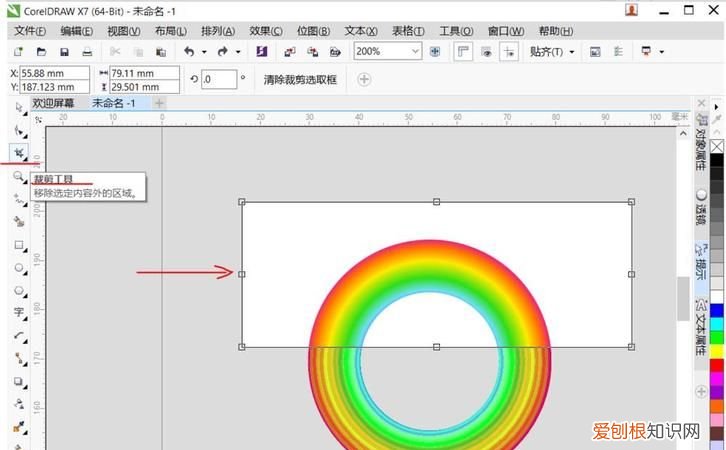Choose the no-color X swatch in palette
This screenshot has width=726, height=450.
tap(716, 147)
